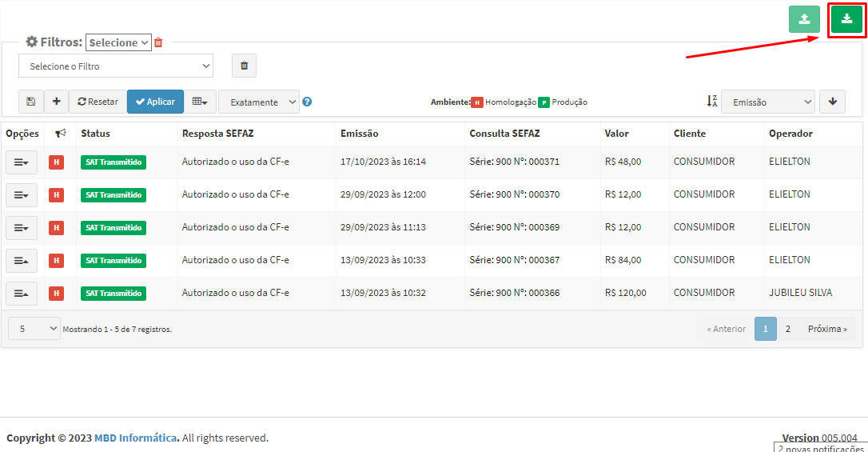The height and width of the screenshot is (452, 868).
Task: Open the MBD Informática link
Action: [x=135, y=438]
